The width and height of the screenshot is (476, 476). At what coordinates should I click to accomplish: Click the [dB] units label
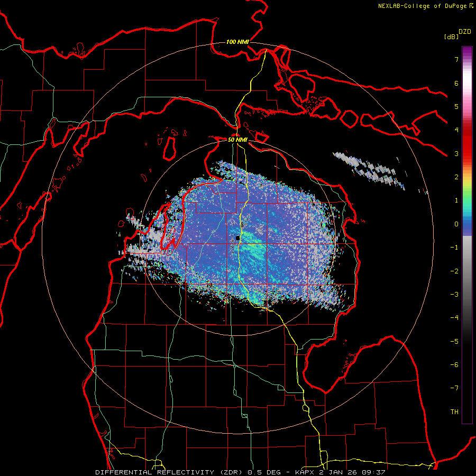click(452, 36)
